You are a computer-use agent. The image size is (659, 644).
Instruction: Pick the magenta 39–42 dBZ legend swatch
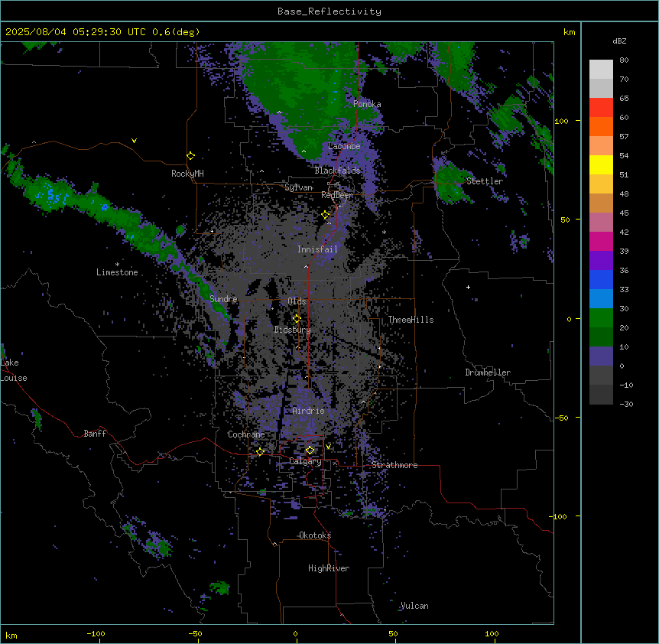pyautogui.click(x=601, y=241)
